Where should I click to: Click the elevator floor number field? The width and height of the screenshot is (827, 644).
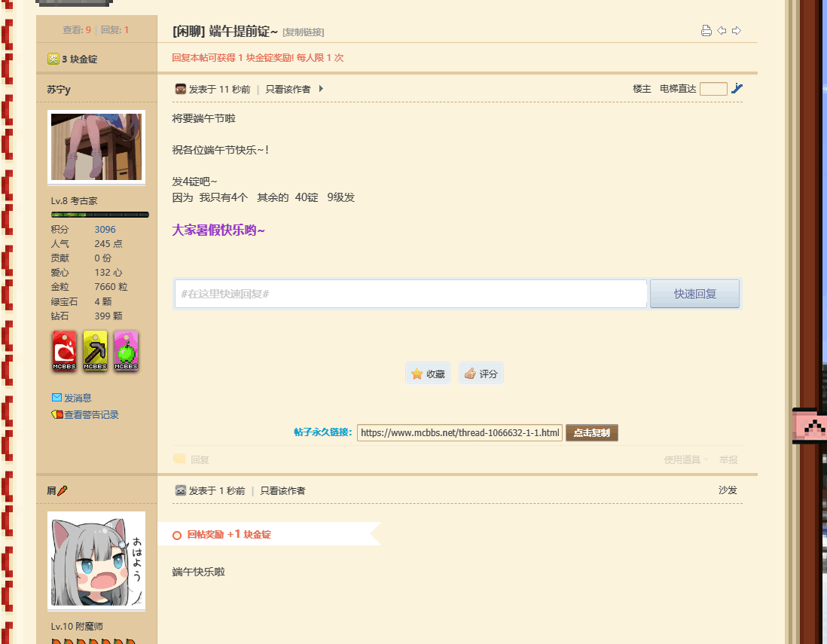coord(713,89)
